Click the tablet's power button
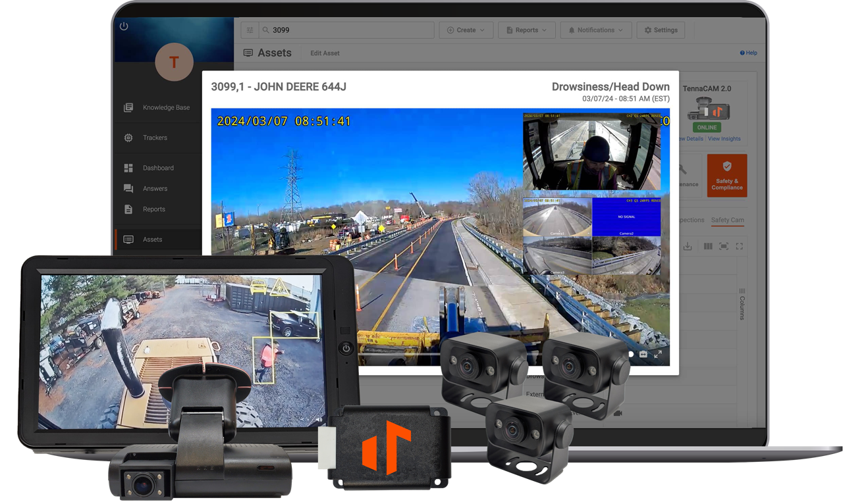Viewport: 843px width, 504px height. click(346, 348)
